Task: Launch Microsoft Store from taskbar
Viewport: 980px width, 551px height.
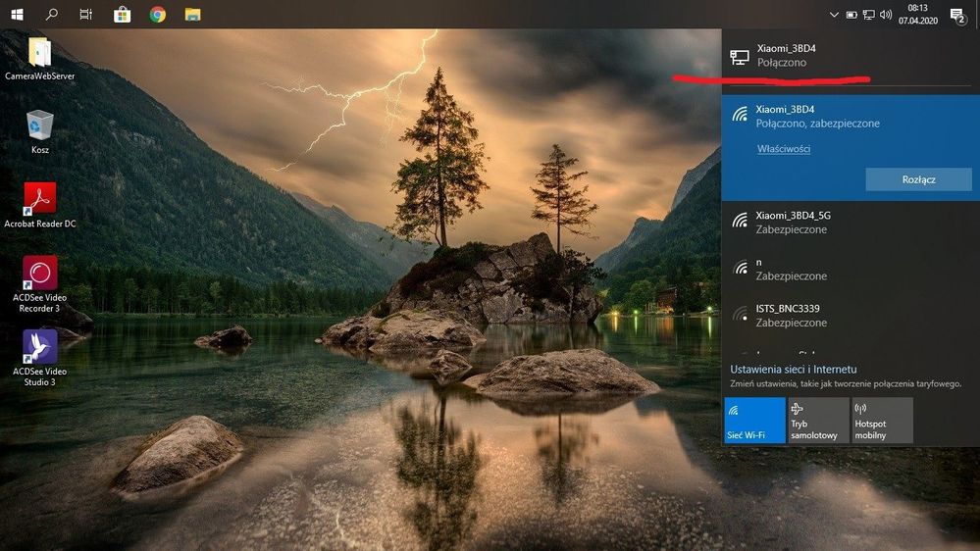Action: 122,15
